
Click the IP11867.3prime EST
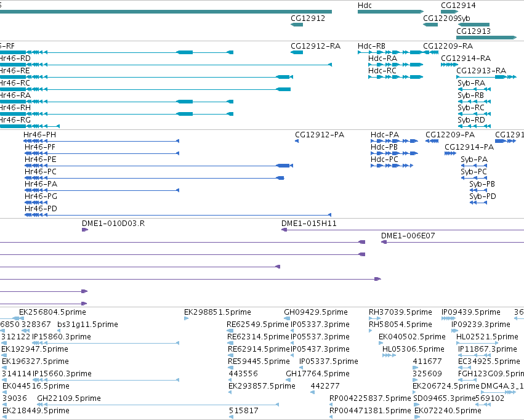click(475, 355)
